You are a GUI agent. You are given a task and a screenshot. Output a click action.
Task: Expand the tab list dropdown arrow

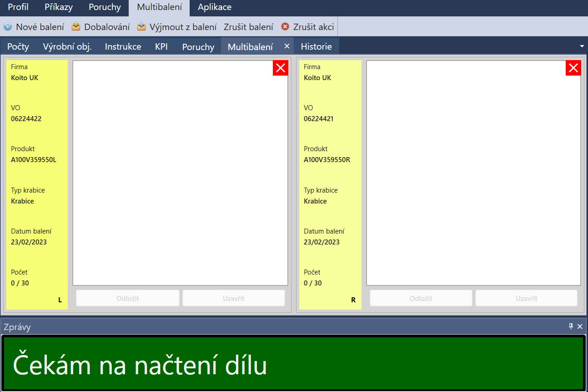pos(582,46)
